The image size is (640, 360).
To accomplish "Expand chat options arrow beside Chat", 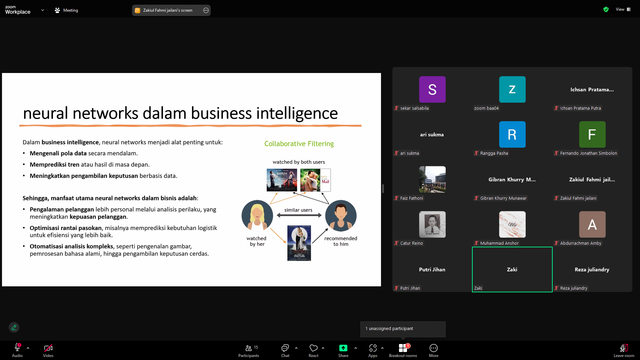I will point(296,348).
